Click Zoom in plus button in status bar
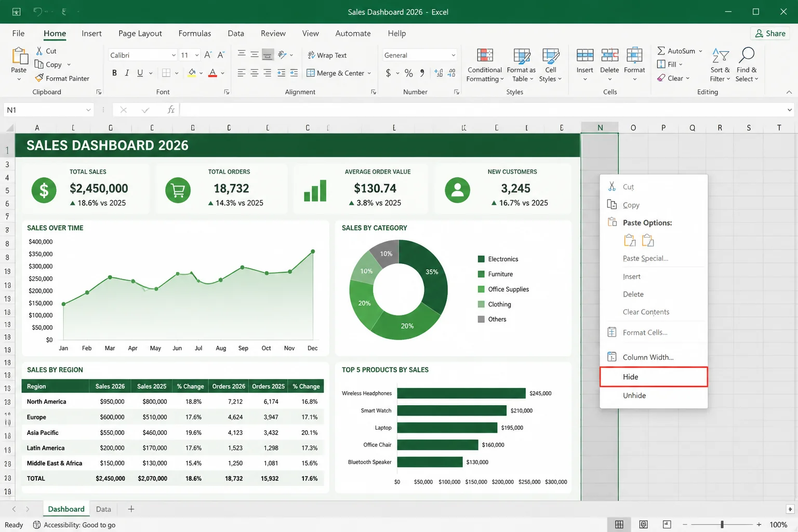This screenshot has height=532, width=798. [759, 525]
